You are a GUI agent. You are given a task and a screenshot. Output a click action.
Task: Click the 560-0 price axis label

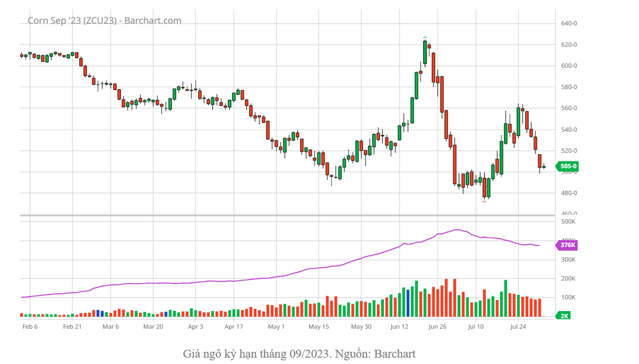[x=569, y=108]
